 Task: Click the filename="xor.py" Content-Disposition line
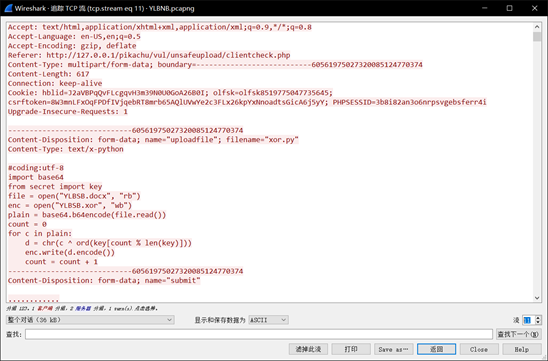pyautogui.click(x=153, y=140)
